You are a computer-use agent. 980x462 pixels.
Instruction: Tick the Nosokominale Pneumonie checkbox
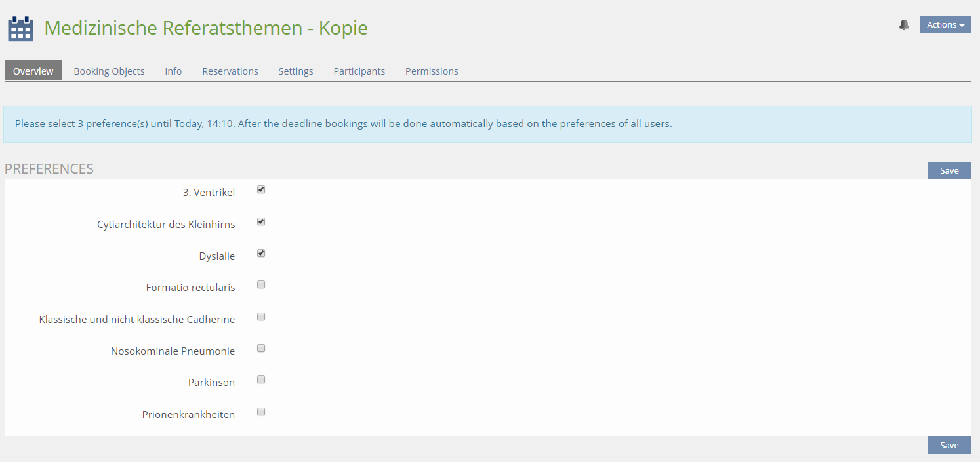pos(261,349)
